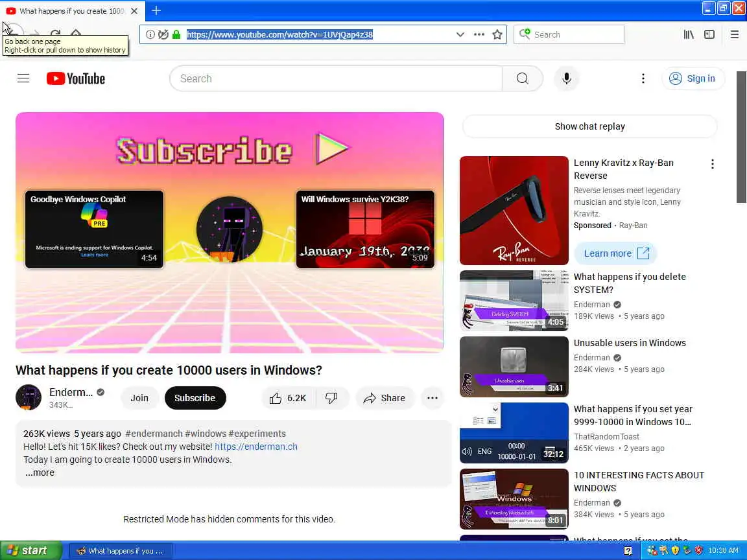Open 'Unusable users in Windows' video title
This screenshot has width=747, height=560.
click(630, 343)
